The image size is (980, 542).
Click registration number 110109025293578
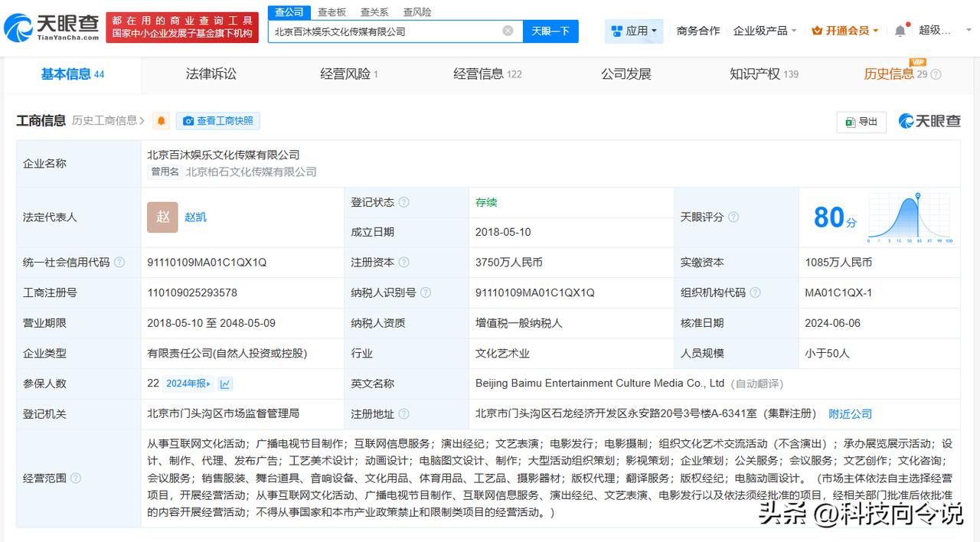click(x=192, y=292)
